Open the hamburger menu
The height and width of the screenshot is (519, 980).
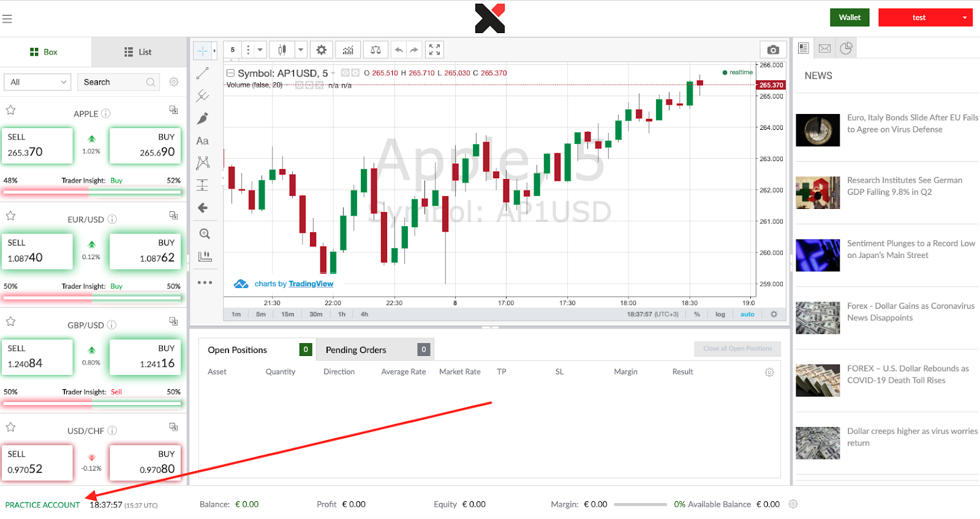point(7,19)
